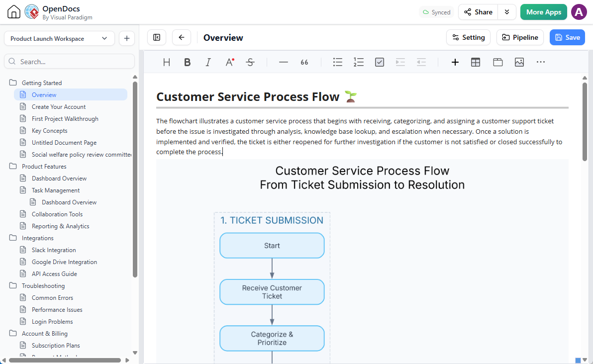Open Slack Integration page

pyautogui.click(x=54, y=250)
